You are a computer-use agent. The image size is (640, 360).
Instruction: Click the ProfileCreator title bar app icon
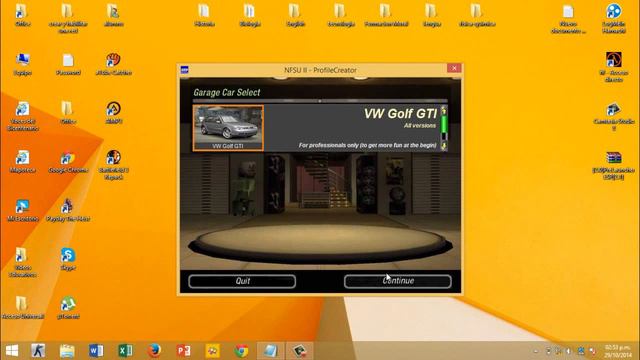pos(184,70)
